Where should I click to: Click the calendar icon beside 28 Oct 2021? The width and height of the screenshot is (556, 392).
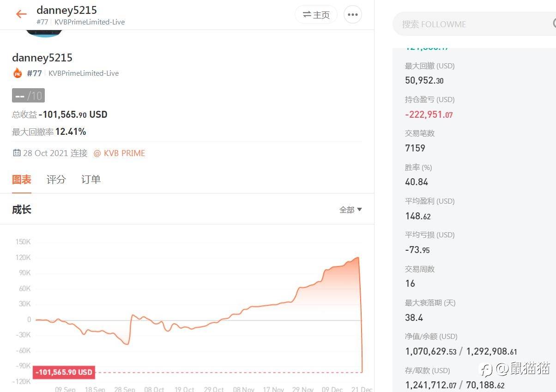(17, 153)
